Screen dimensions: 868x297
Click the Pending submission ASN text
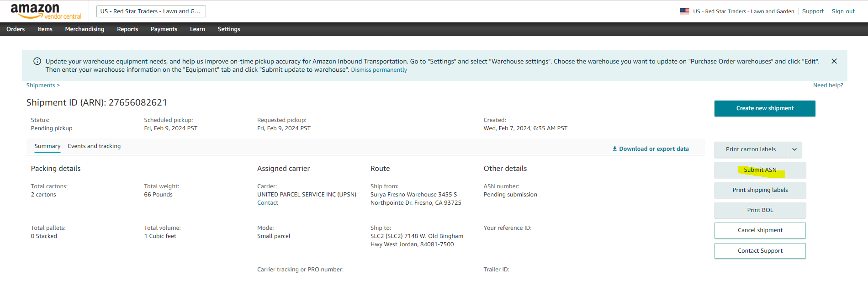point(510,195)
